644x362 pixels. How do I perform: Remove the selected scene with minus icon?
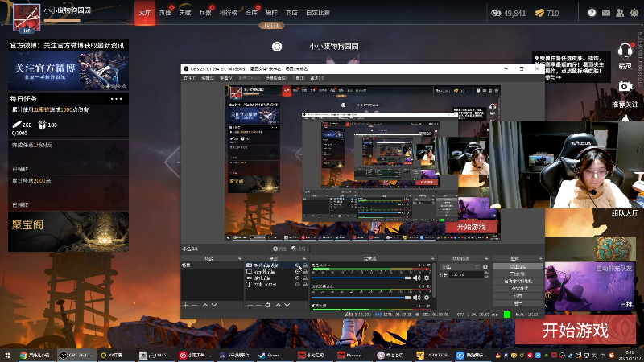(x=195, y=305)
